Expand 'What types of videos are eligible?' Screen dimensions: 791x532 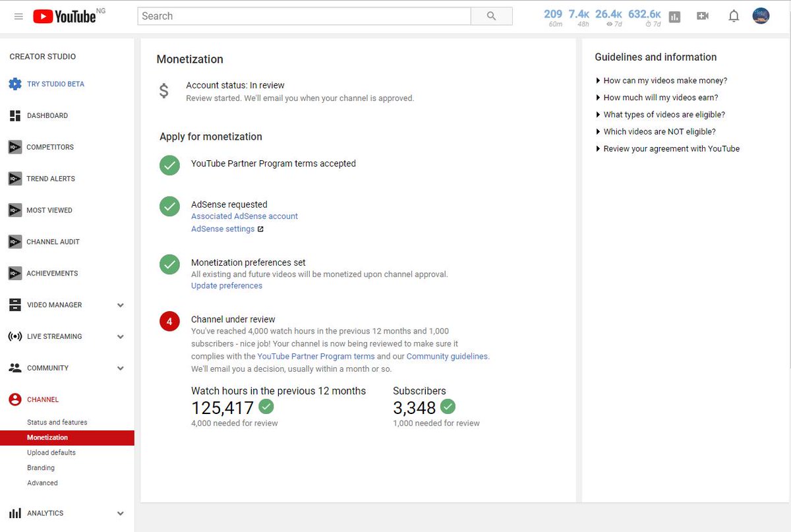pos(660,115)
